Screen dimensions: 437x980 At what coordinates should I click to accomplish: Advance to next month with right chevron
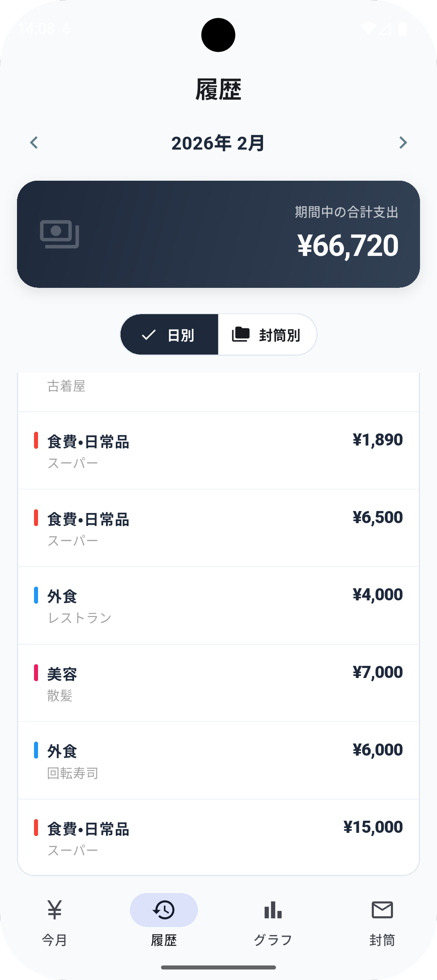[x=403, y=143]
